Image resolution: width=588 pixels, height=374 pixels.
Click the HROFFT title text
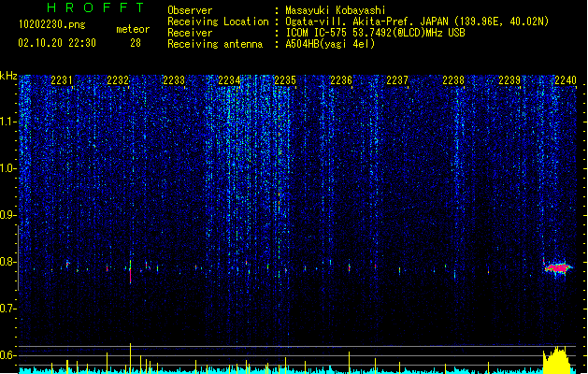click(x=96, y=7)
